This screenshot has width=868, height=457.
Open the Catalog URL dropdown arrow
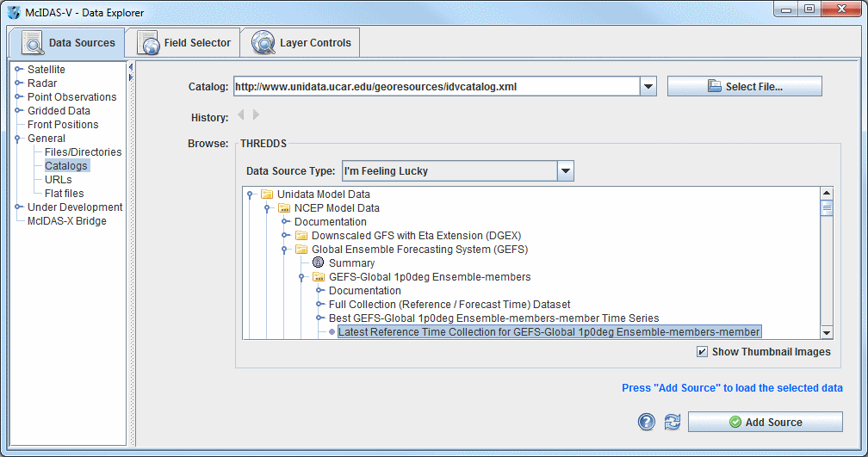[648, 86]
